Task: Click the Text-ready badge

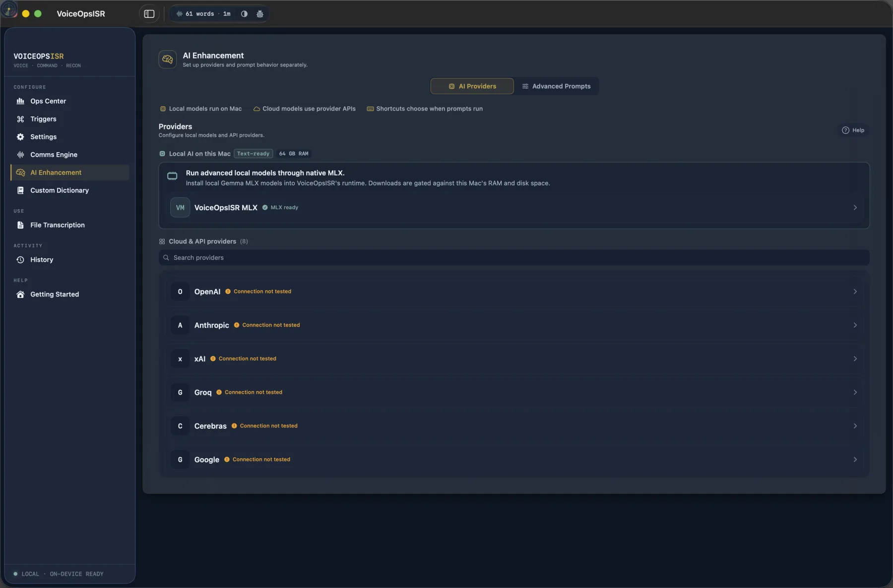Action: [253, 154]
